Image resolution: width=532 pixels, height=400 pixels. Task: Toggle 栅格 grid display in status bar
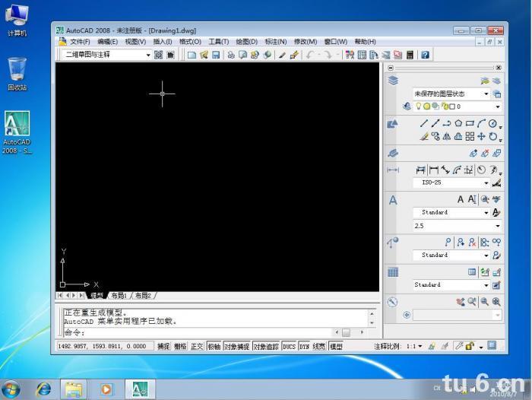[180, 347]
